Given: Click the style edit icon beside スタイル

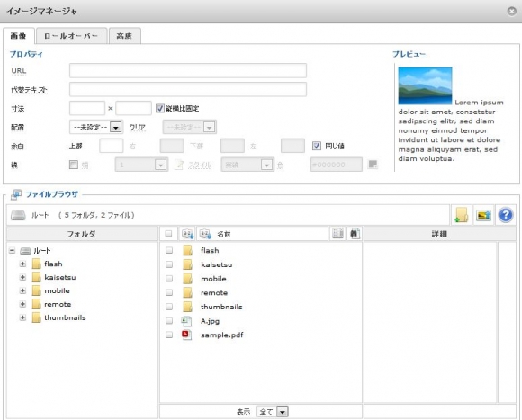Looking at the screenshot, I should pos(179,165).
